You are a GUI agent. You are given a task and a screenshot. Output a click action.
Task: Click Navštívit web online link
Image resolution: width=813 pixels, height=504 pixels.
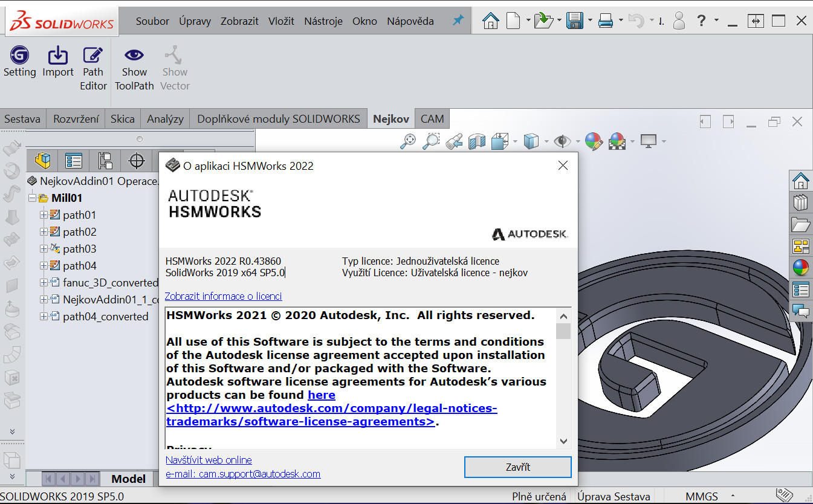coord(209,460)
